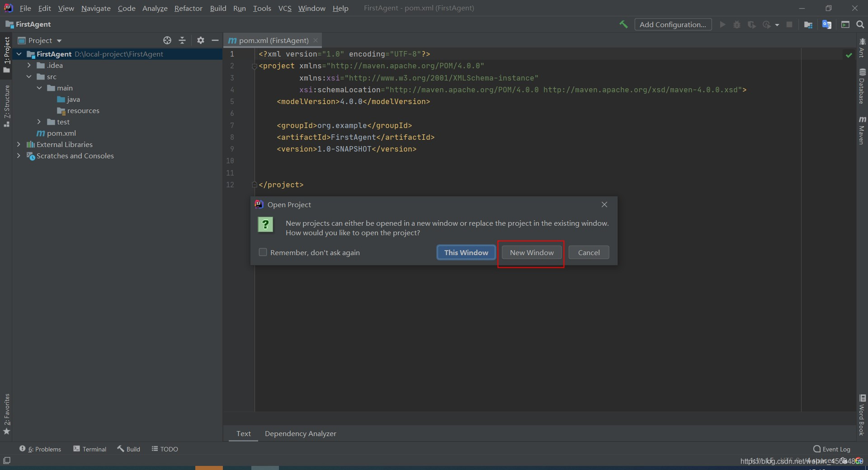The height and width of the screenshot is (470, 868).
Task: Open the profiler dropdown arrow
Action: click(x=777, y=25)
